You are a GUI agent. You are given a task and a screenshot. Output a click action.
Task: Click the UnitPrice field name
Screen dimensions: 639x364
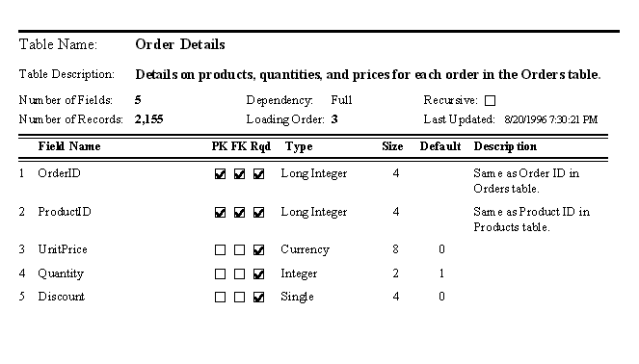pyautogui.click(x=63, y=249)
